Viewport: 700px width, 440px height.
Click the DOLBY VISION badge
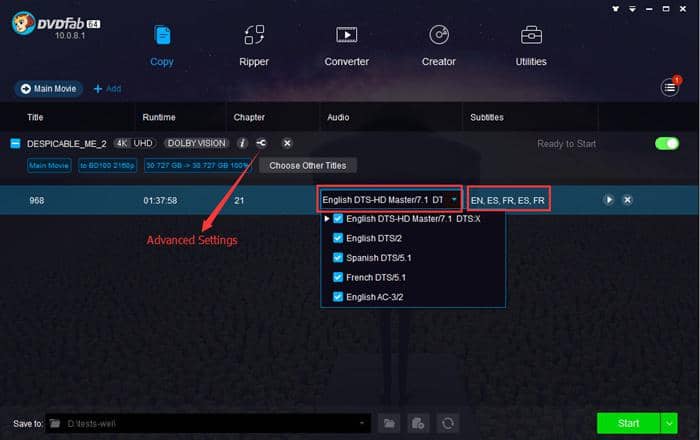[x=196, y=143]
